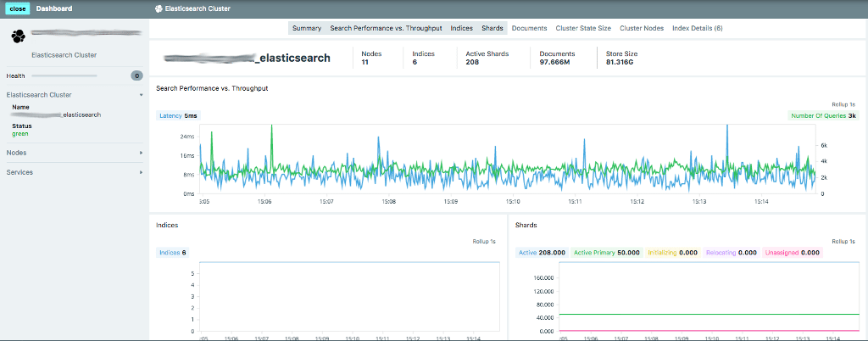Screen dimensions: 868x341
Task: Select the Indices tab
Action: pos(462,28)
